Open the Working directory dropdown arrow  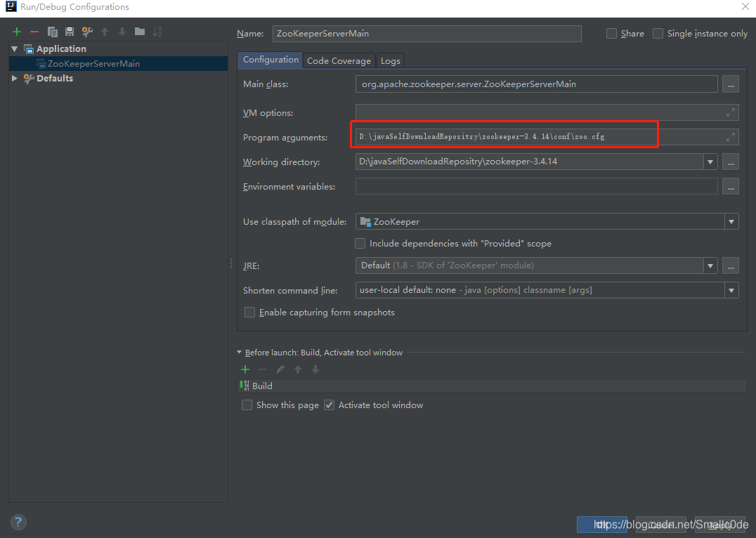tap(710, 162)
